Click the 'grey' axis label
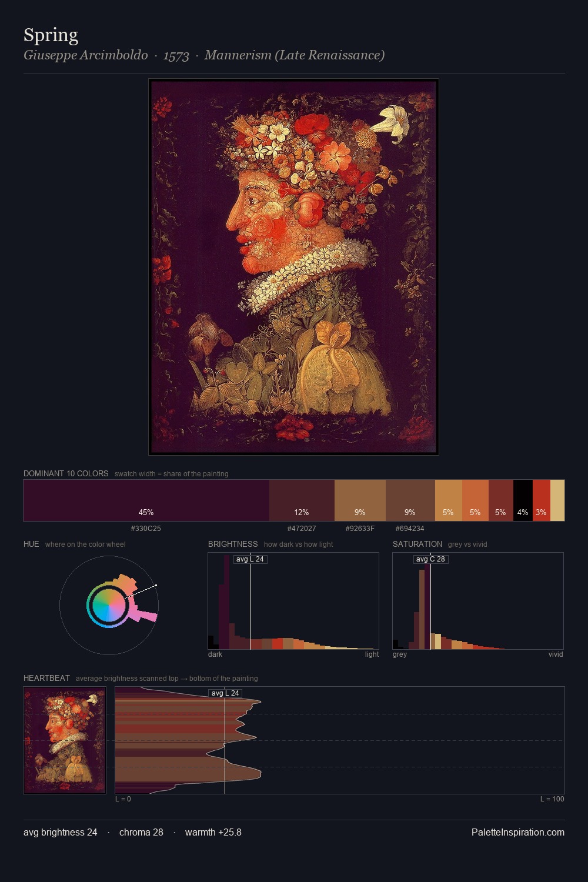Image resolution: width=588 pixels, height=882 pixels. coord(400,654)
